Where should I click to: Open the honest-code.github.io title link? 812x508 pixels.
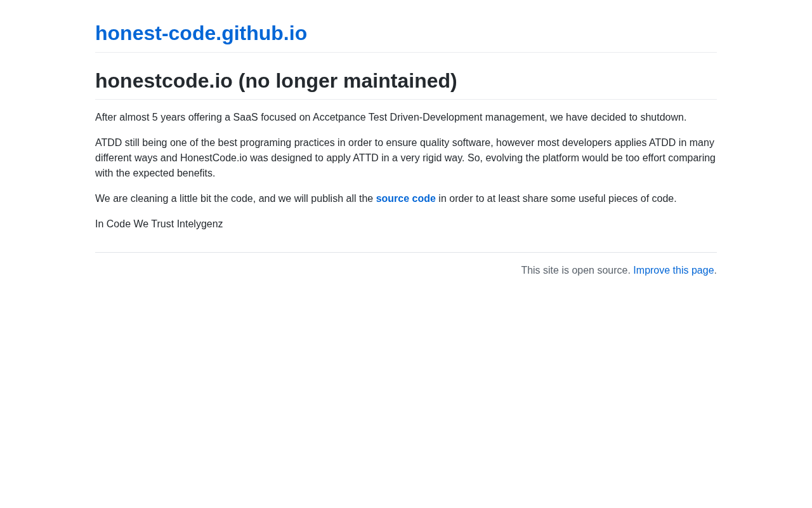point(200,33)
